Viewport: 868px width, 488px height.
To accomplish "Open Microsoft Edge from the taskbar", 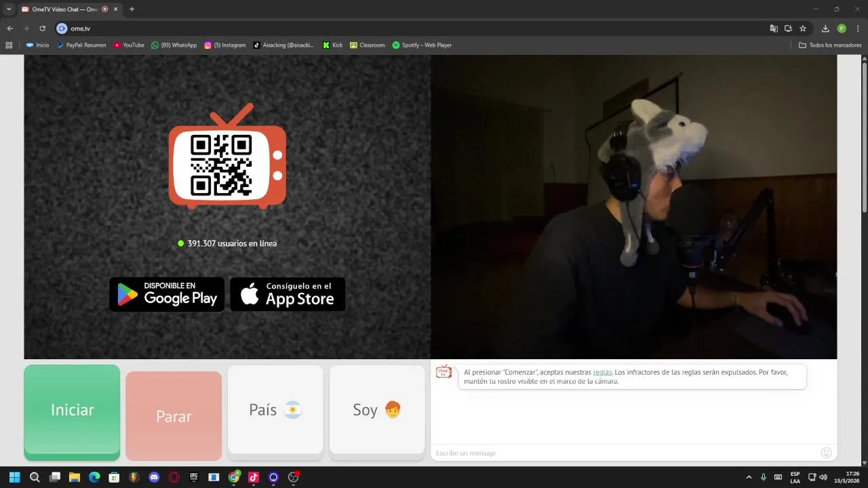I will pos(94,477).
